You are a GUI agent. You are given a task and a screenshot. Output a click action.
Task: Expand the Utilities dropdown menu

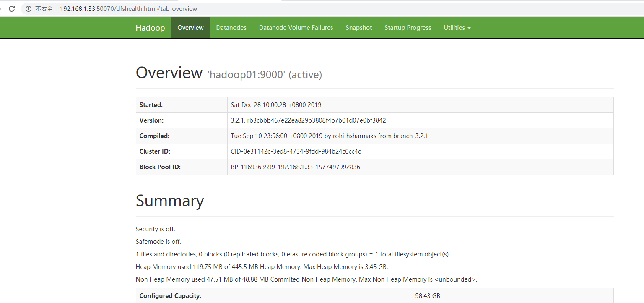pyautogui.click(x=457, y=28)
